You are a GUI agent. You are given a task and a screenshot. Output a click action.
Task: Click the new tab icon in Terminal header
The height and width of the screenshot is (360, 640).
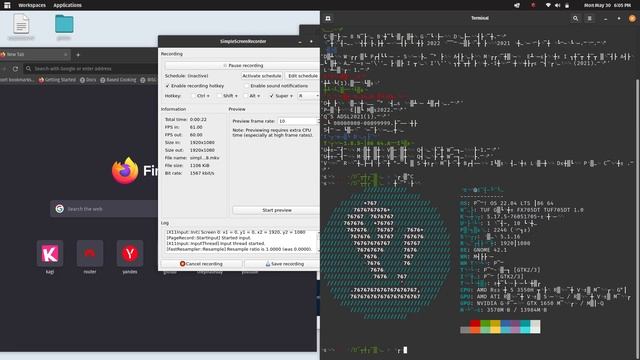point(328,18)
